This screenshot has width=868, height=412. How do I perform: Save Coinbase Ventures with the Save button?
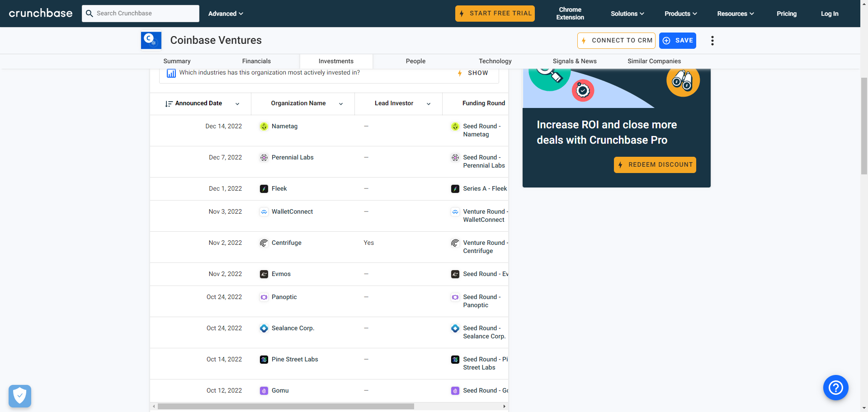pyautogui.click(x=678, y=41)
